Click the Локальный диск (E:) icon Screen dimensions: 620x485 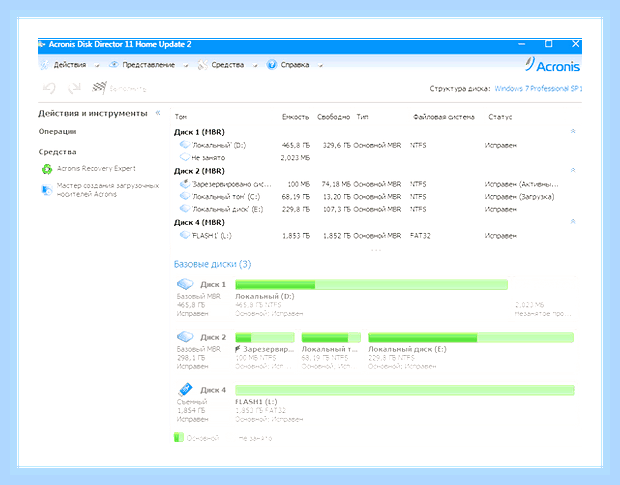pos(185,209)
